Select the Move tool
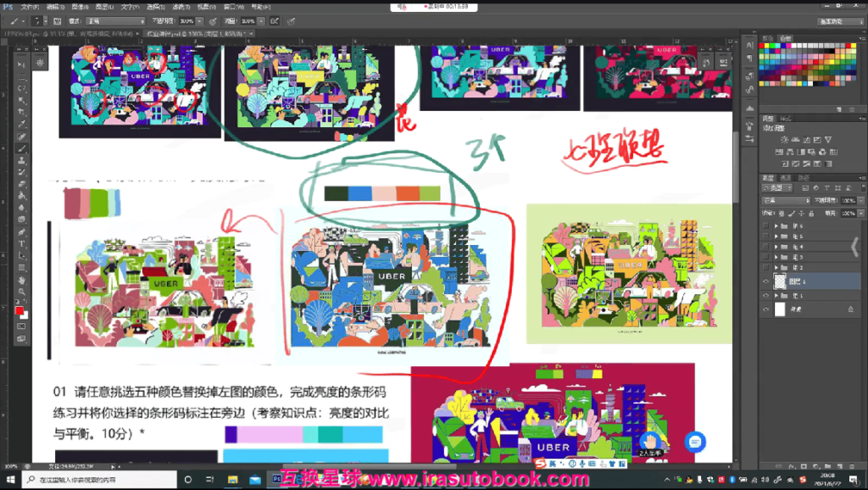This screenshot has height=490, width=868. click(x=21, y=64)
